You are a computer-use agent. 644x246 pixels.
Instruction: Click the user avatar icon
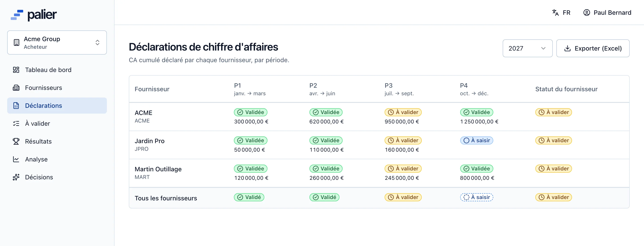point(587,13)
